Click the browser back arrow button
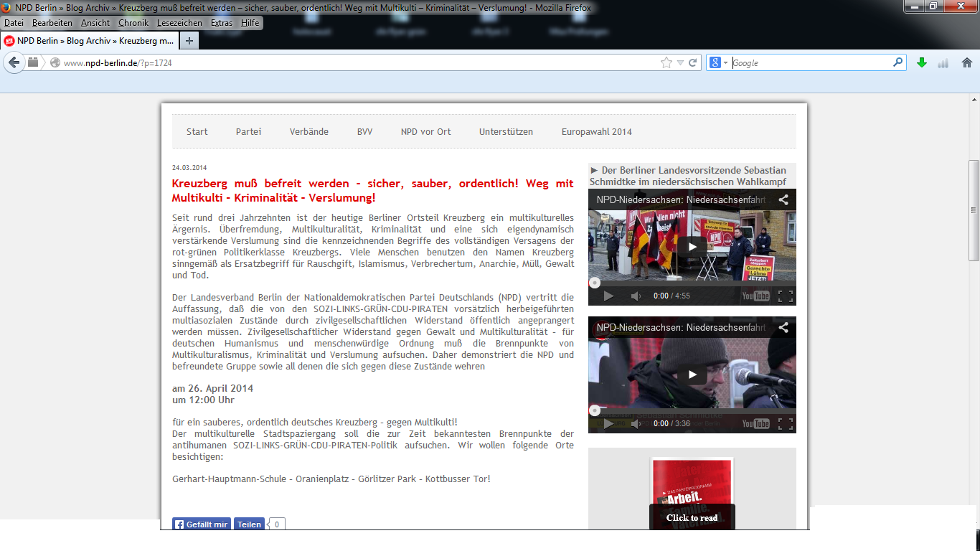The width and height of the screenshot is (980, 551). click(x=14, y=63)
